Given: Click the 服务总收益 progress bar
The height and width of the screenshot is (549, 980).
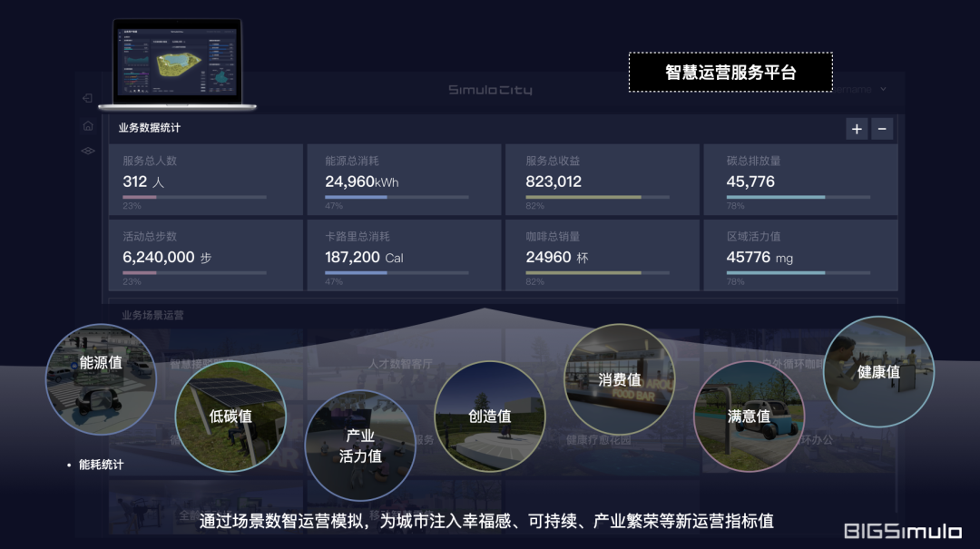Looking at the screenshot, I should pos(597,197).
